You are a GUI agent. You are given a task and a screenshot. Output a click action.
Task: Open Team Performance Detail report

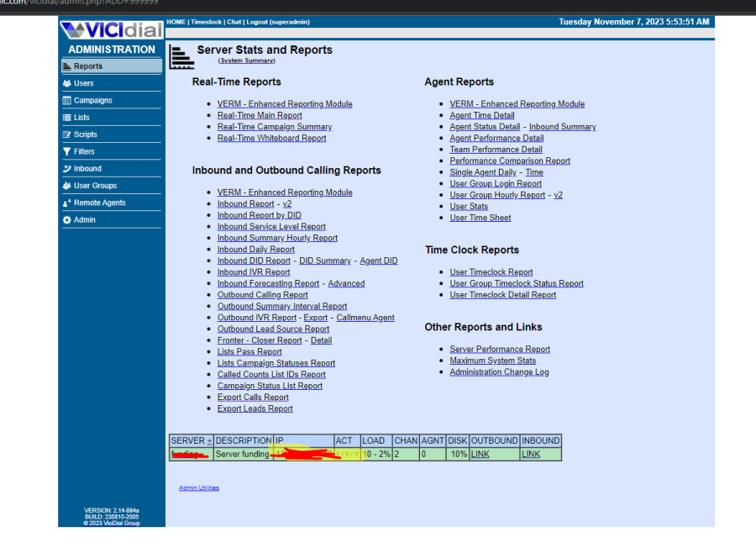point(496,150)
